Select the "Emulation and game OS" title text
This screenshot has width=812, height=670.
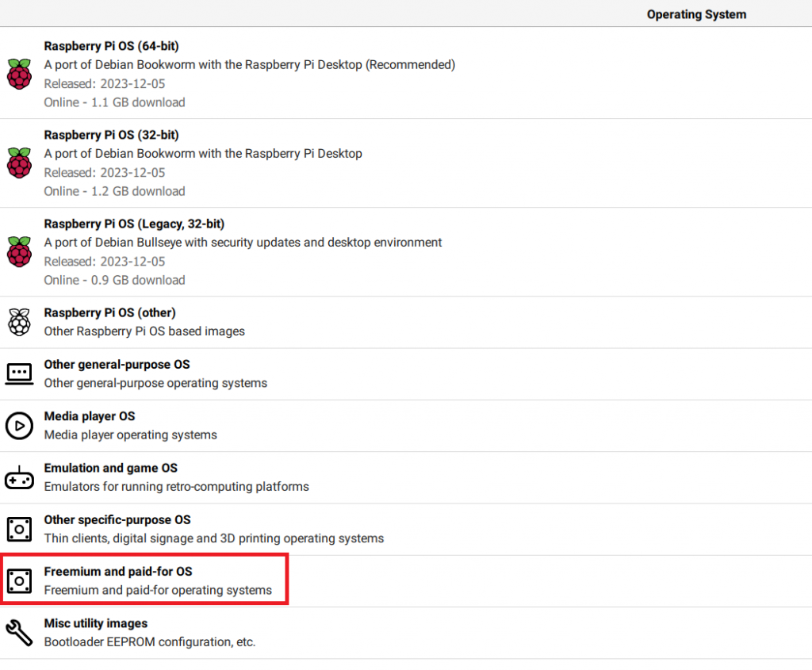110,468
